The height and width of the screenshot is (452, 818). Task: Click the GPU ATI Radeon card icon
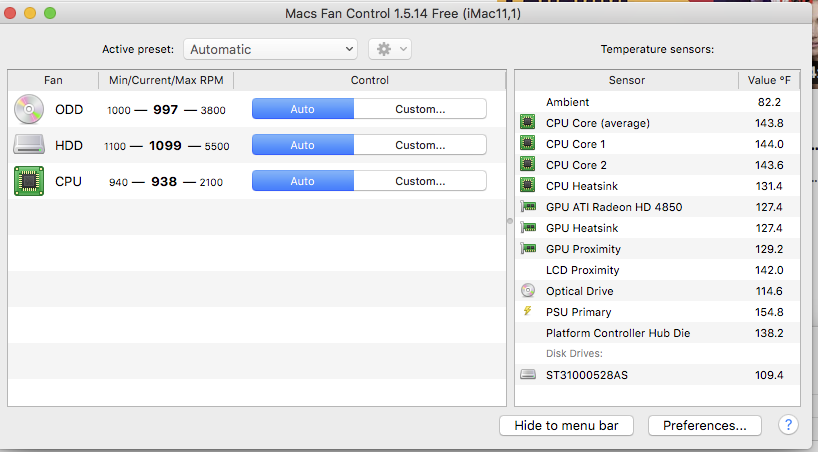tap(528, 207)
